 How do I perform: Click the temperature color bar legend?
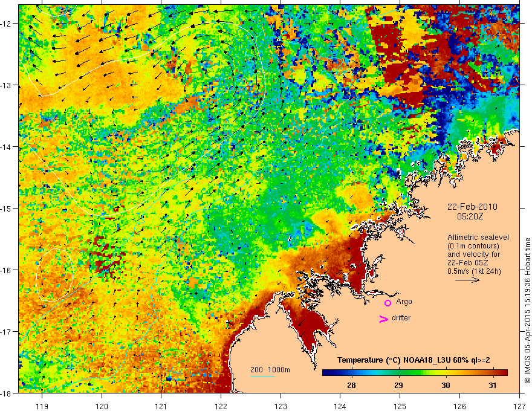[415, 373]
